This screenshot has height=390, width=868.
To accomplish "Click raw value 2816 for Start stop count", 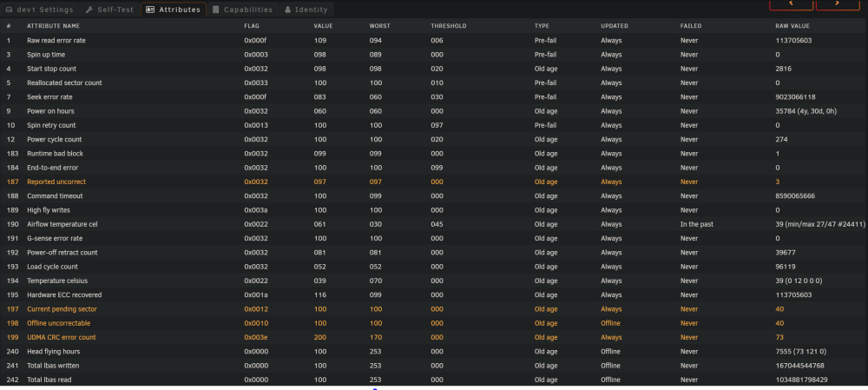I will coord(783,69).
